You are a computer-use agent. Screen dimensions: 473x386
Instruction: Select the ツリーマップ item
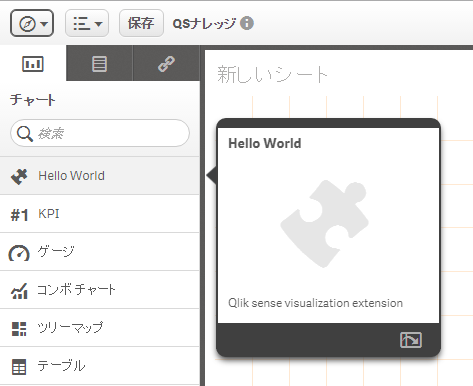coord(100,328)
